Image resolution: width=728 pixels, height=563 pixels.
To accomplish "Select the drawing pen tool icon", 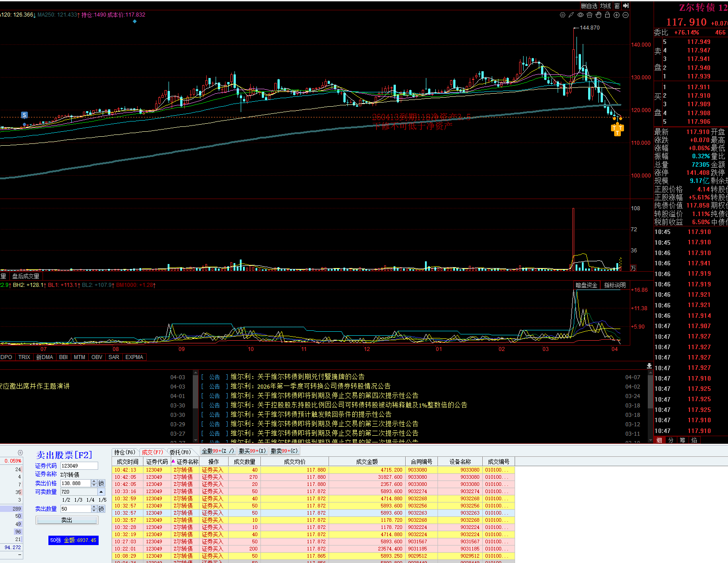I will [571, 15].
